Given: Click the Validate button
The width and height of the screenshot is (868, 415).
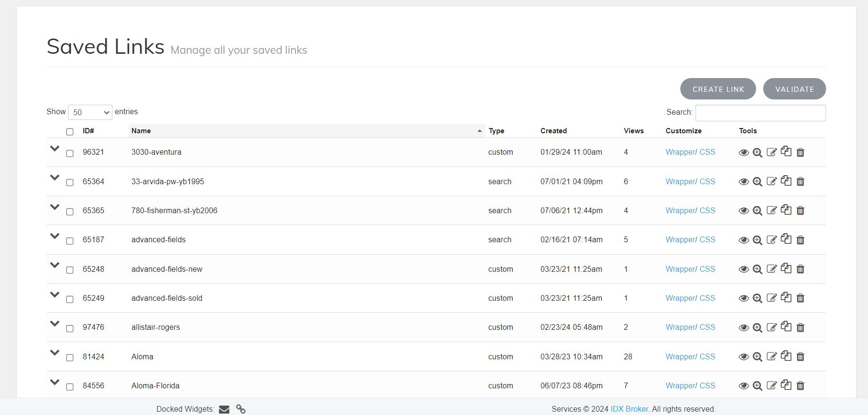Looking at the screenshot, I should click(794, 89).
